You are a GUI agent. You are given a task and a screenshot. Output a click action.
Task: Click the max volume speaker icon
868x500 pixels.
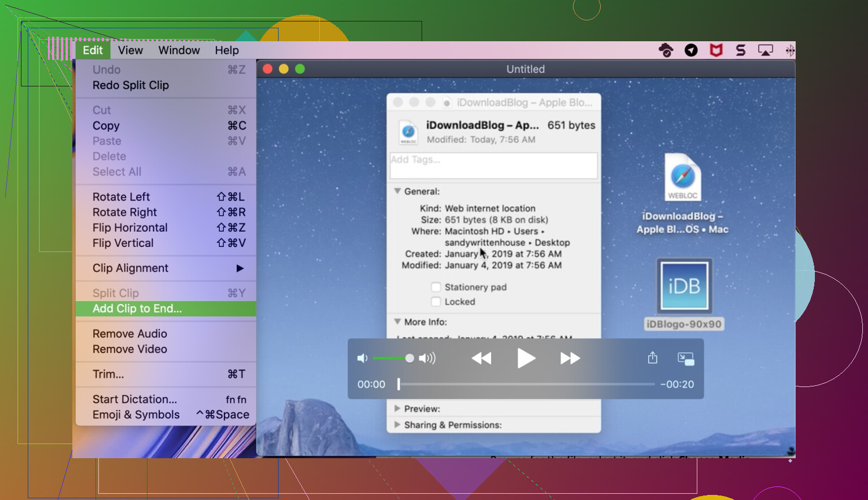427,358
